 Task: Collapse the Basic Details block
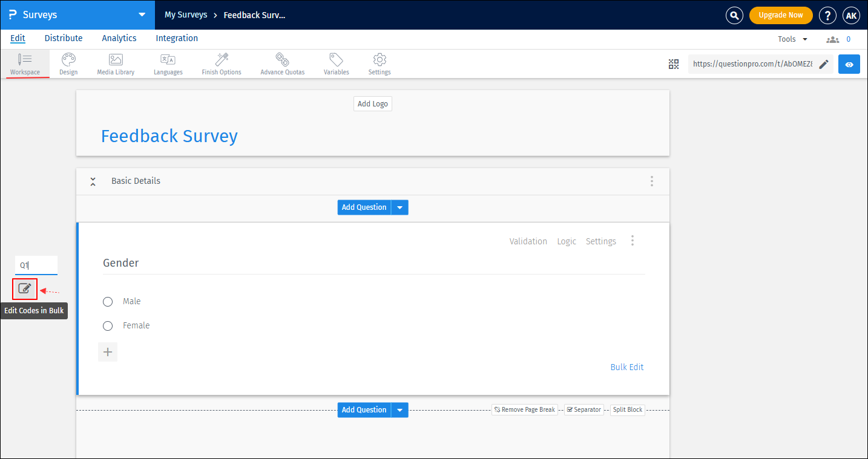[93, 181]
